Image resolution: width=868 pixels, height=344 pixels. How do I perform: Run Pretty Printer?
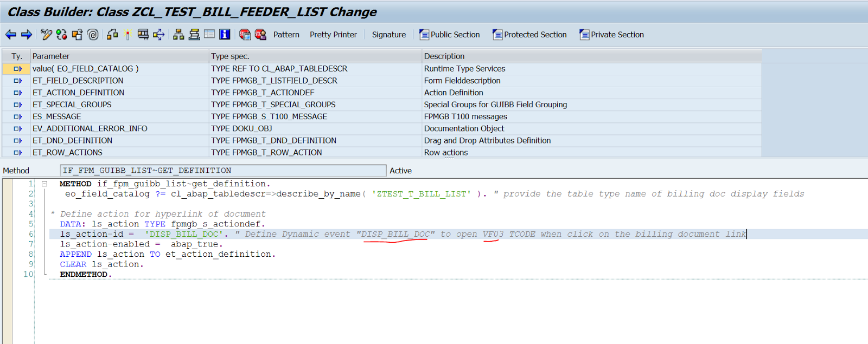[333, 35]
